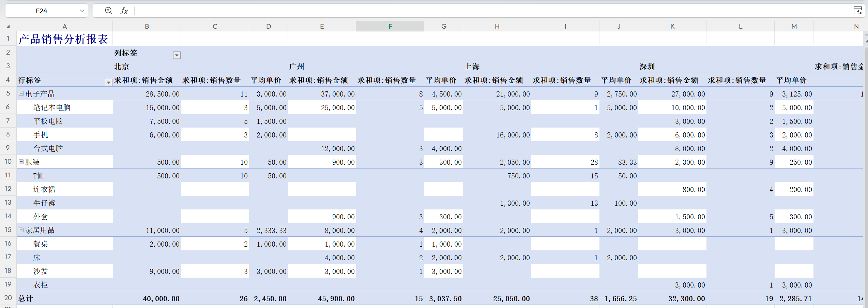
Task: Select column F header
Action: [x=390, y=26]
